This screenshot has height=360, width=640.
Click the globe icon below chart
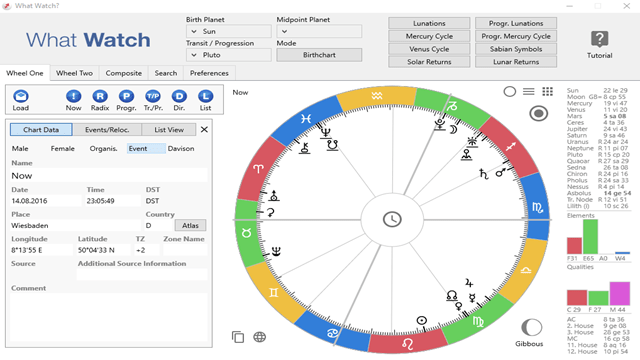pyautogui.click(x=260, y=337)
